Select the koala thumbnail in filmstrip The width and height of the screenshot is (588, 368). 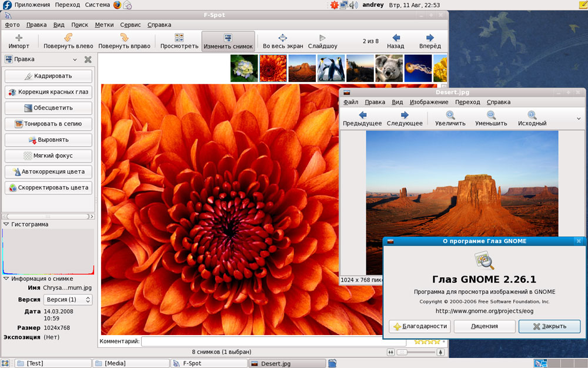(x=389, y=68)
